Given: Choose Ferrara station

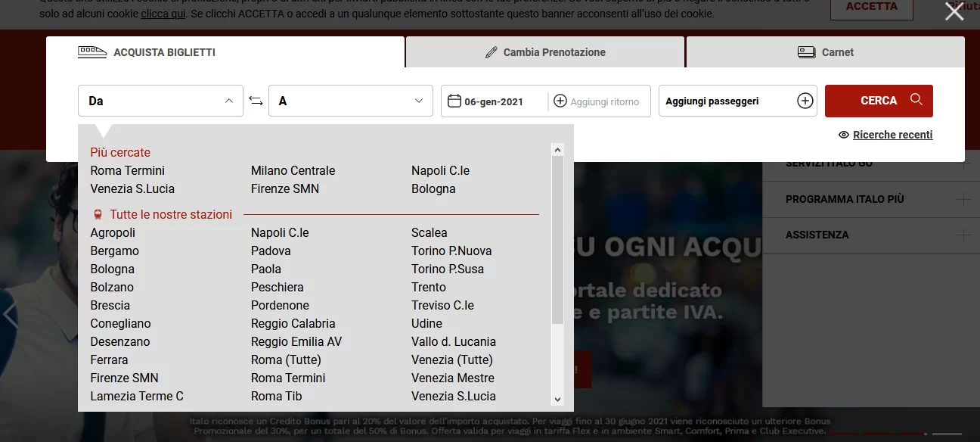Looking at the screenshot, I should pyautogui.click(x=109, y=360).
